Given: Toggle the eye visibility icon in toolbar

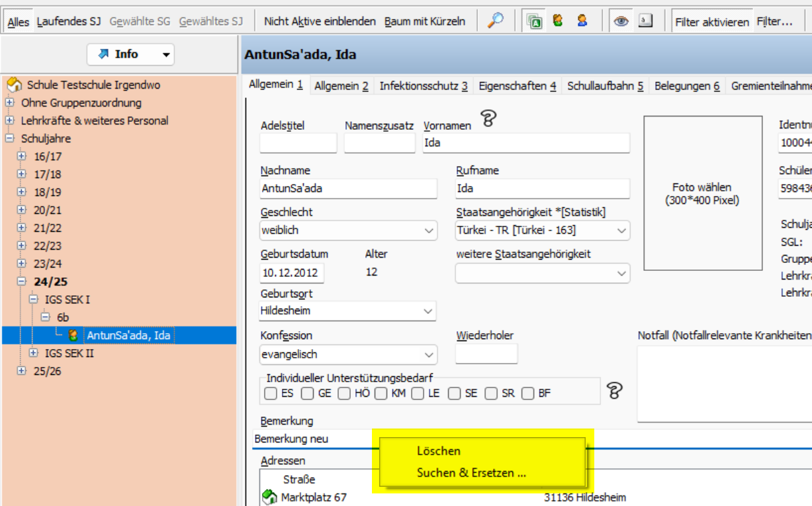Looking at the screenshot, I should (x=621, y=21).
